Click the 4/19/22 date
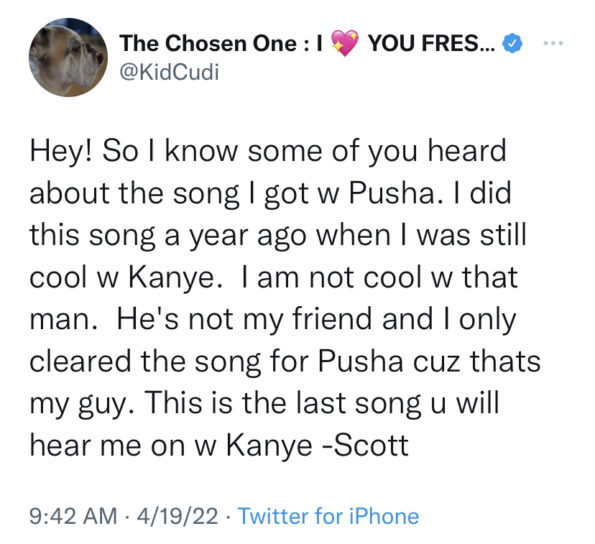 178,516
